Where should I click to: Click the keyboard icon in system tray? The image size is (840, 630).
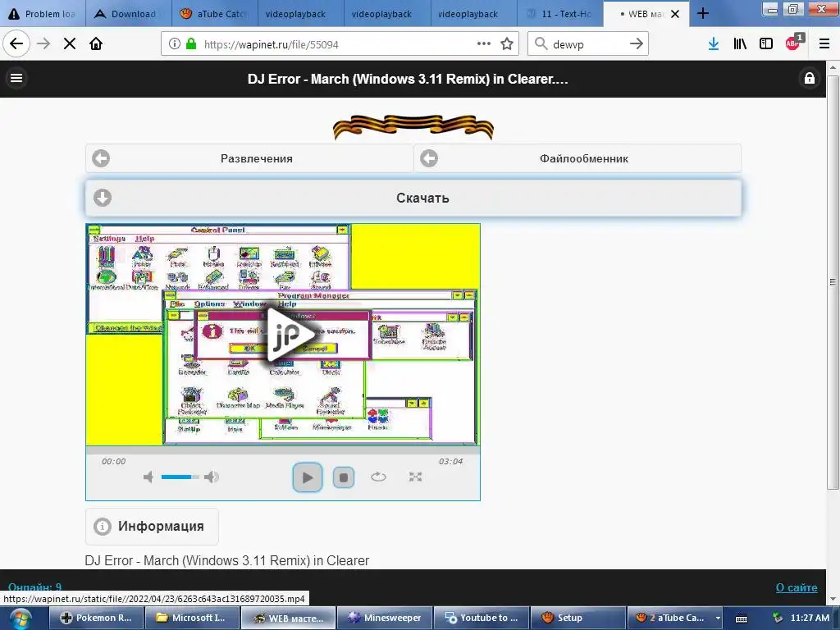tap(742, 619)
